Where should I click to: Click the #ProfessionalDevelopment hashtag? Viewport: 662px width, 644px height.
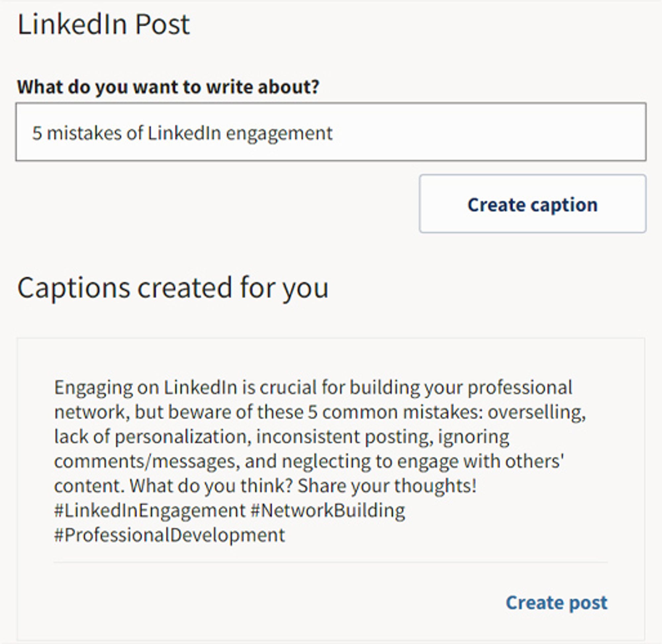point(169,535)
